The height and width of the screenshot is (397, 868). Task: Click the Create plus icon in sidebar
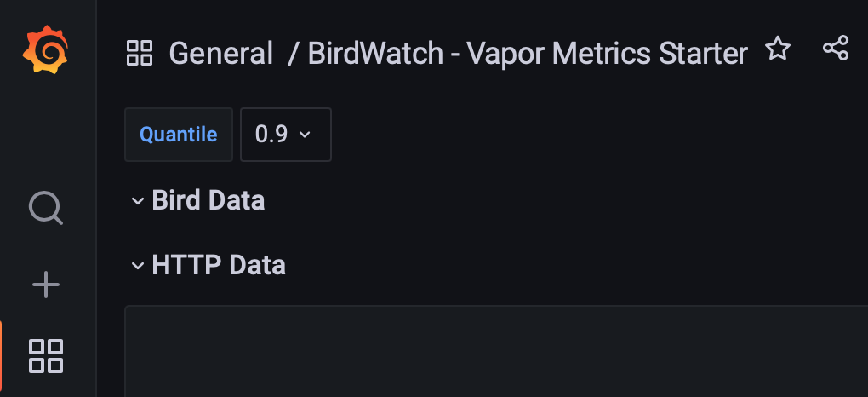[x=46, y=285]
